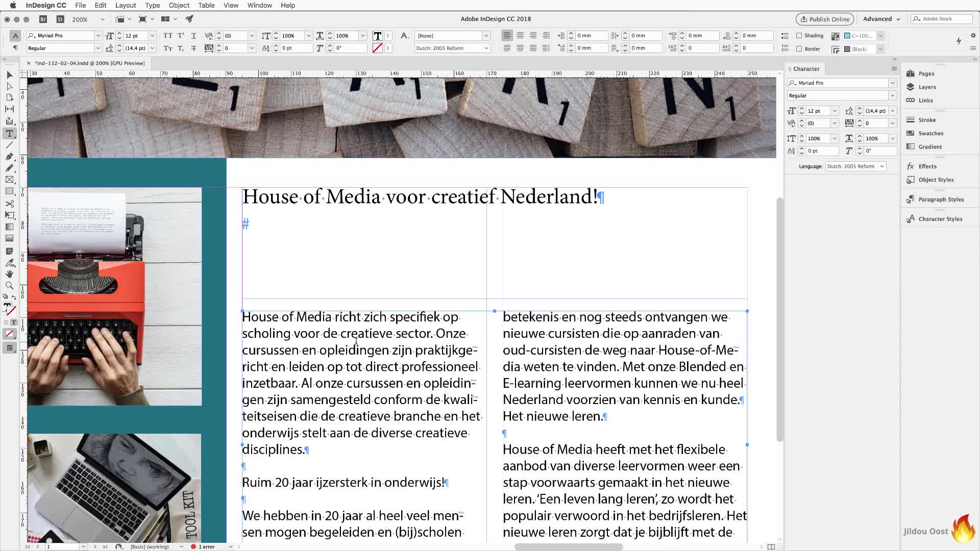Switch to Paragraph Formatting Controls

(15, 48)
